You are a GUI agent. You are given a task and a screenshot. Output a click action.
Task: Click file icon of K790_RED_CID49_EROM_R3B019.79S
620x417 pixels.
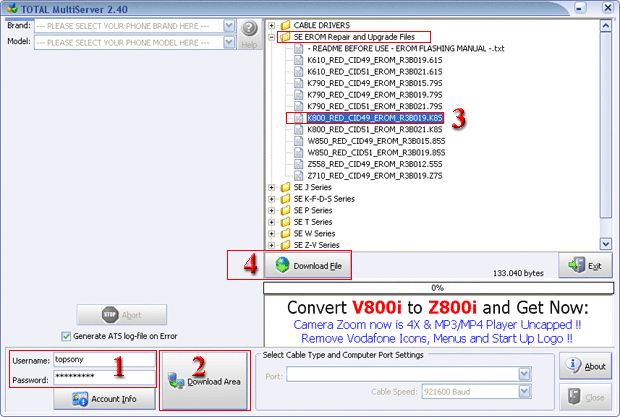(299, 95)
